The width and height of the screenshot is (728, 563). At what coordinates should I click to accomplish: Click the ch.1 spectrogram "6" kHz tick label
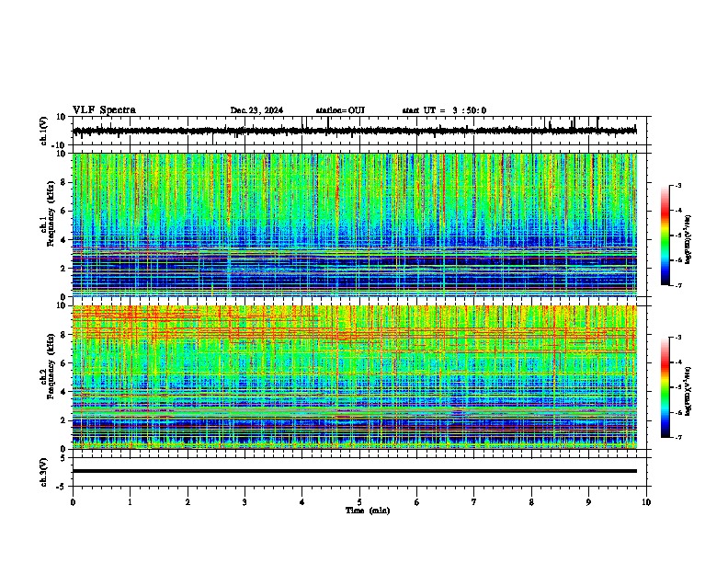click(64, 211)
